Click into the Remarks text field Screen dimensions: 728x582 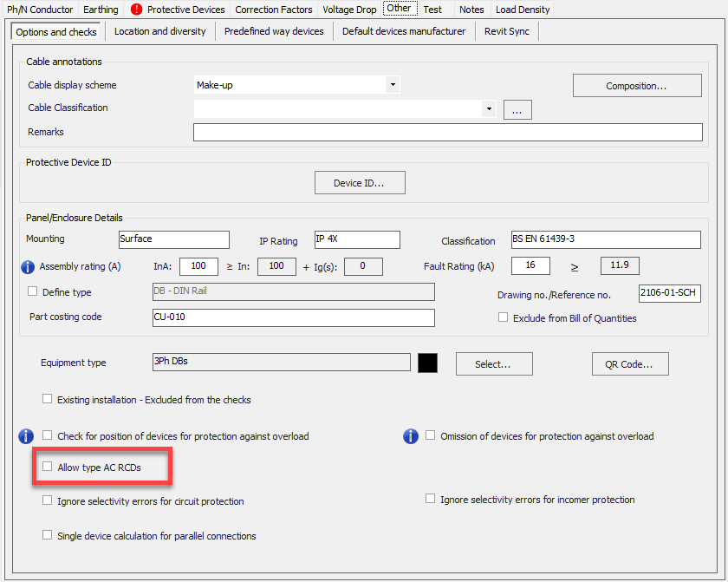447,132
